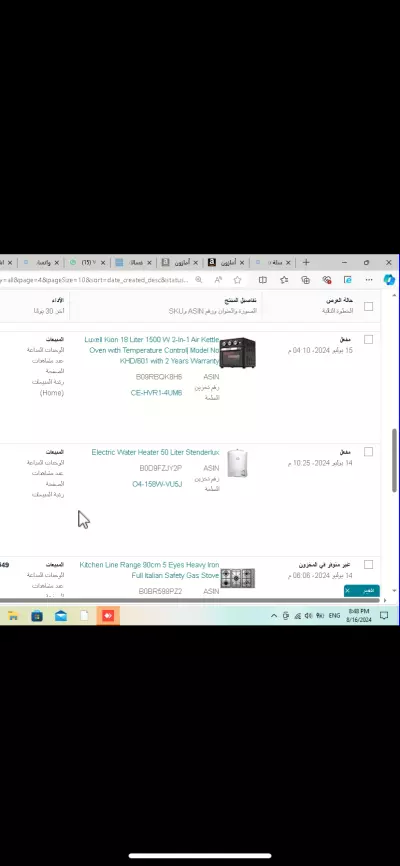The width and height of the screenshot is (400, 866).
Task: Open the Copilot sidebar icon
Action: 390,280
